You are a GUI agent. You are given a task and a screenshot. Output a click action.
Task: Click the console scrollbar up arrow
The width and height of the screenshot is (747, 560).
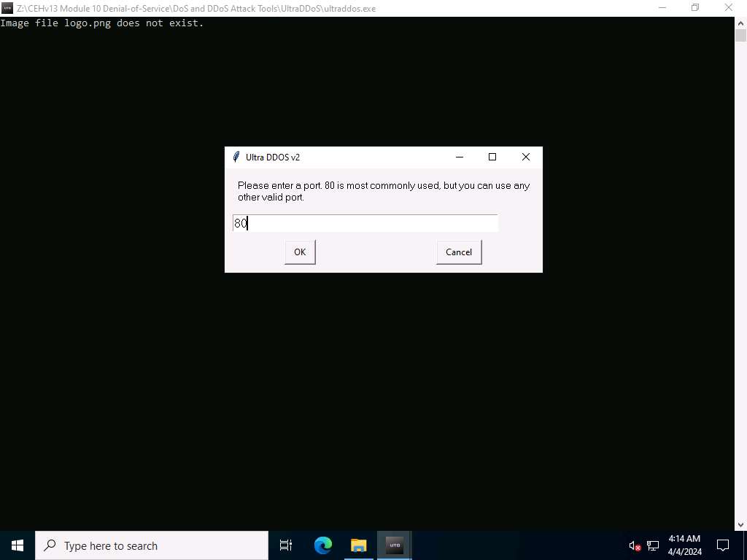pyautogui.click(x=740, y=23)
